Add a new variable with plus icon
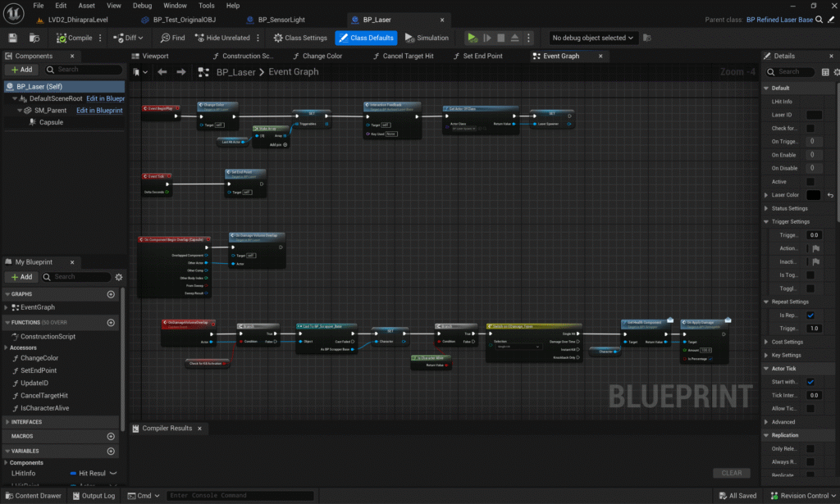 pos(111,451)
